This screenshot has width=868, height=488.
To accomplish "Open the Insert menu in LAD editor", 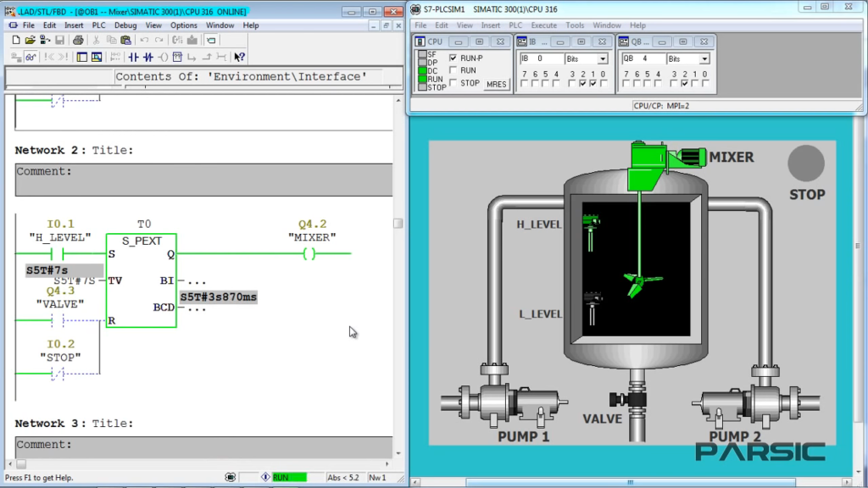I will (x=74, y=25).
